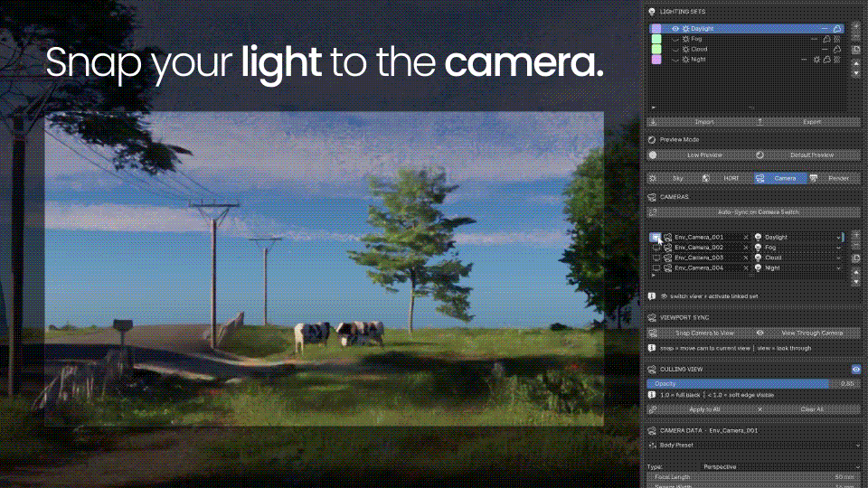This screenshot has width=868, height=488.
Task: Duplicate the selected lighting set
Action: [856, 50]
